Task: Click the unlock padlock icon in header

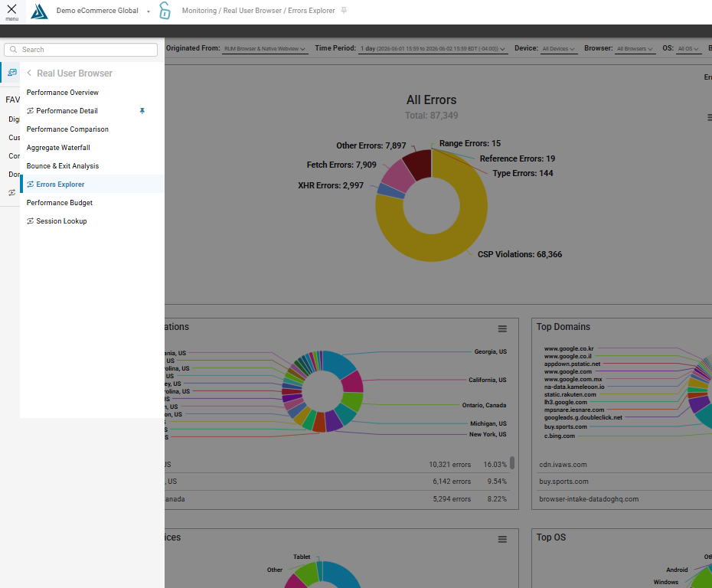Action: 165,11
